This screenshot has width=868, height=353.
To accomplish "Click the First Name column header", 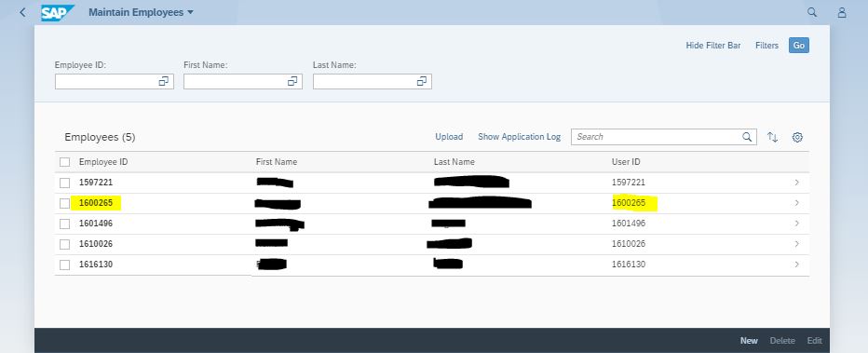I will (277, 162).
